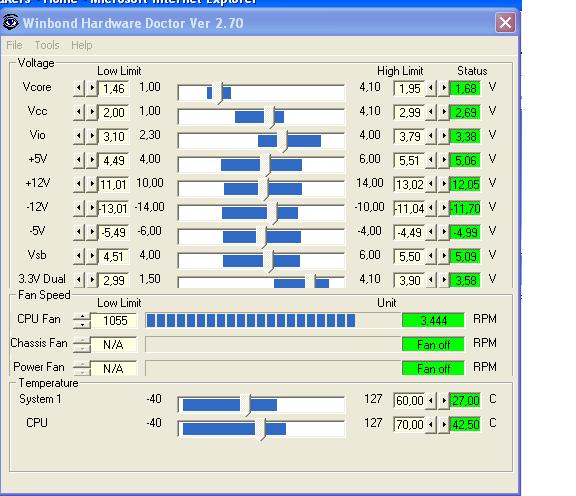Click the 3.3V Dual status value 3,58
The image size is (576, 496).
[x=465, y=280]
